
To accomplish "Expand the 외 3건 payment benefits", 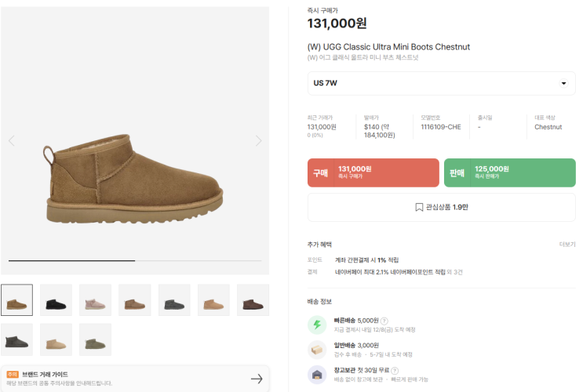I will click(x=454, y=272).
